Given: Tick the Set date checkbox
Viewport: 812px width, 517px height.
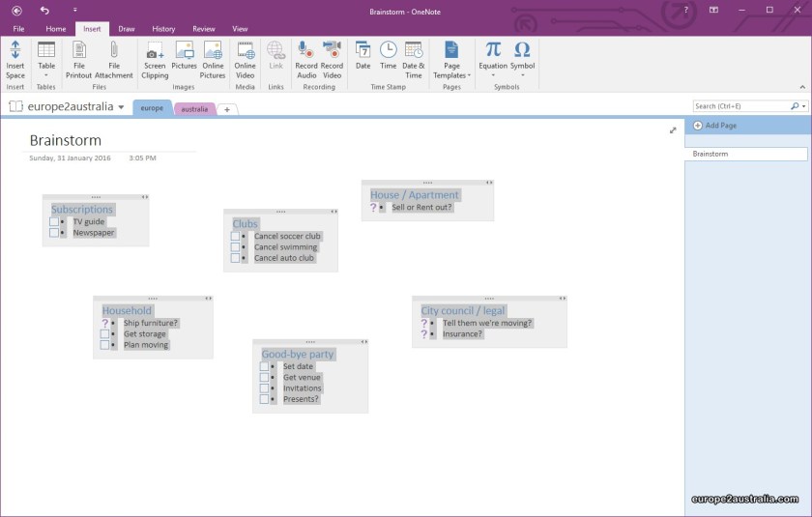Looking at the screenshot, I should [x=264, y=367].
